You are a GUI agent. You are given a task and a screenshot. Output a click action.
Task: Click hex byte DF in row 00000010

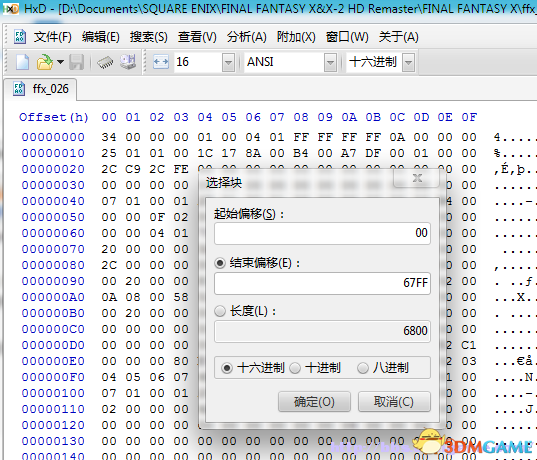[373, 153]
